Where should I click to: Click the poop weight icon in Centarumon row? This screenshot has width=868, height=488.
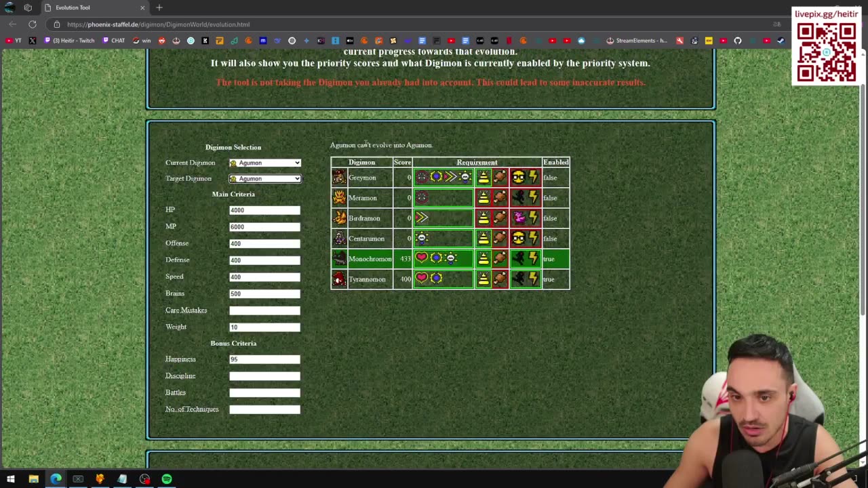pyautogui.click(x=484, y=239)
